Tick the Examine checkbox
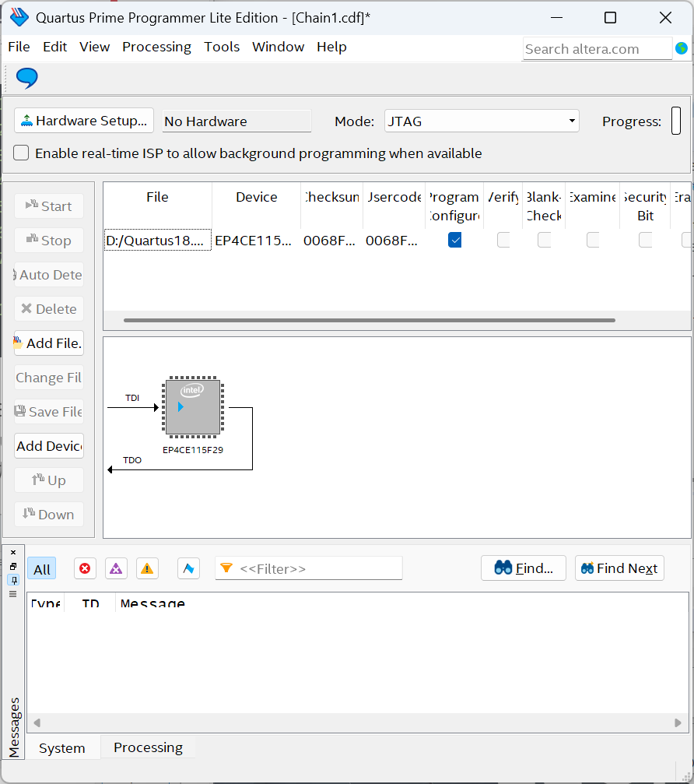This screenshot has height=784, width=694. point(593,240)
